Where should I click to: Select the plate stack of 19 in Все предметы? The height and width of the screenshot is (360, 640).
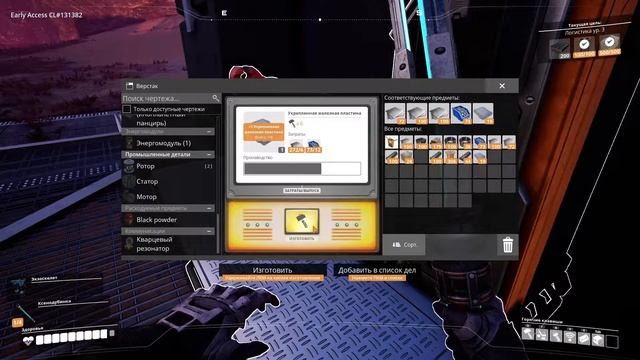[480, 157]
